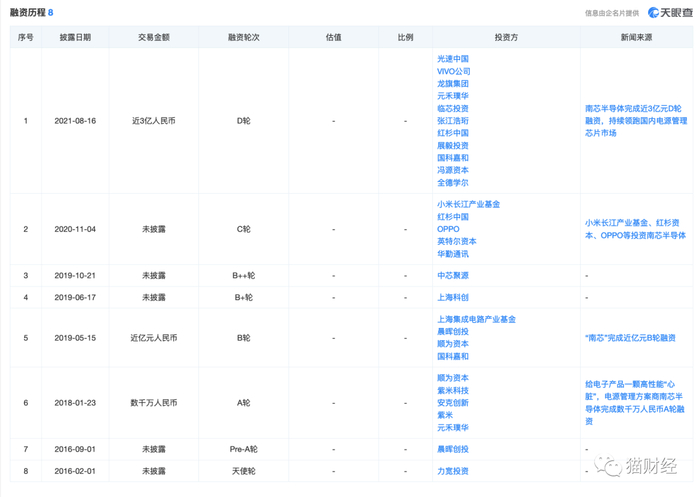Click the 融资历程 section title
Screen dimensions: 700x497
click(x=28, y=13)
